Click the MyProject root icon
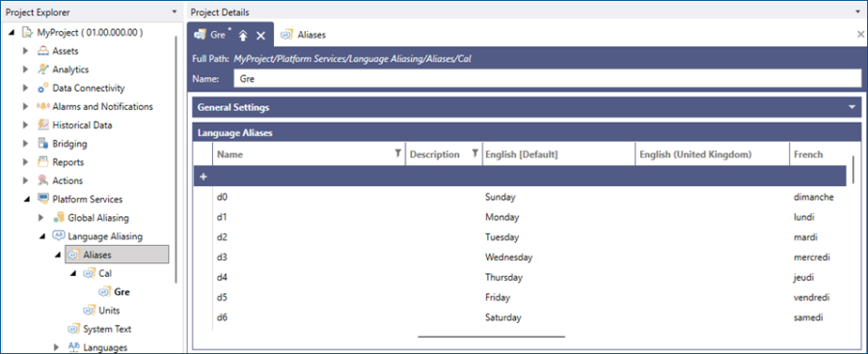 coord(27,33)
